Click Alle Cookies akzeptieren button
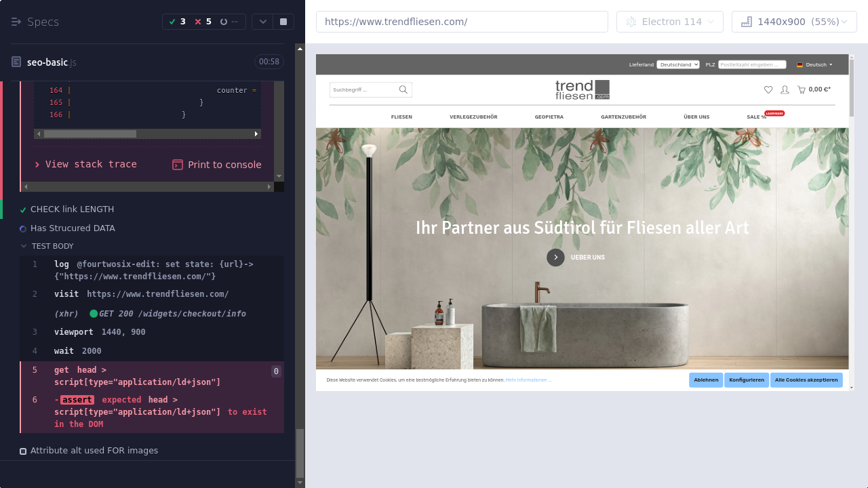The height and width of the screenshot is (488, 868). point(806,380)
